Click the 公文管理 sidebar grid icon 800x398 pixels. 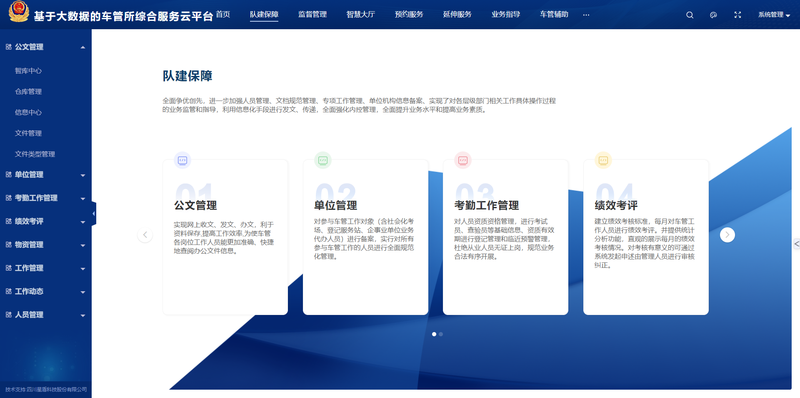coord(8,47)
